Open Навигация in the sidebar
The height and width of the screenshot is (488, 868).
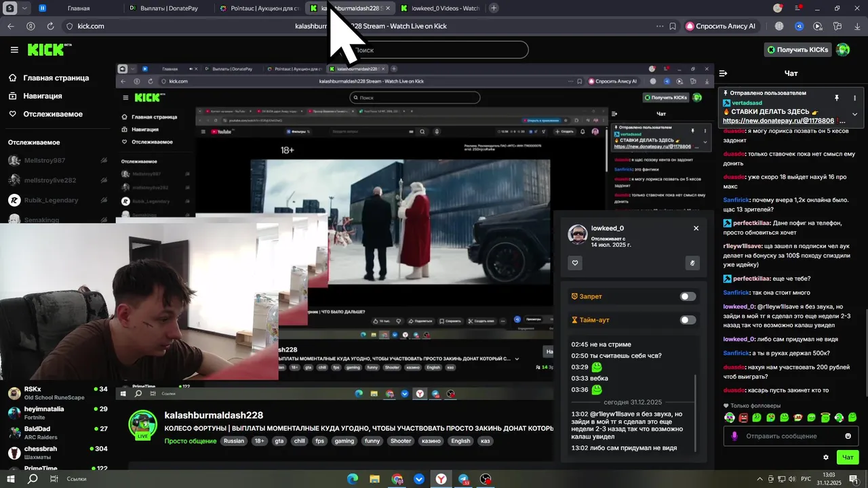35,96
